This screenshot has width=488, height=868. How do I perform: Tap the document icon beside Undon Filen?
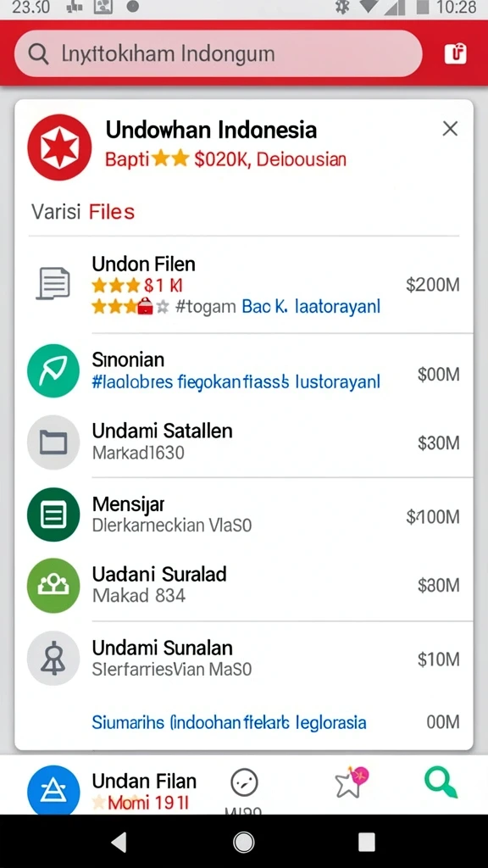coord(53,283)
